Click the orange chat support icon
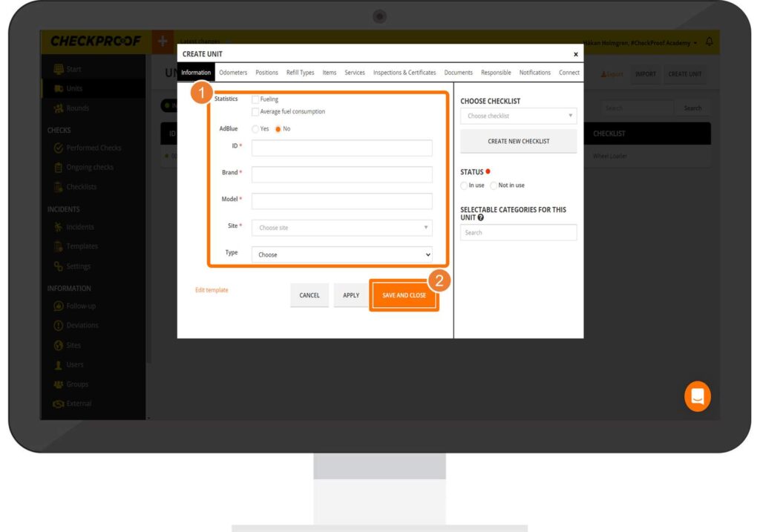 point(697,396)
